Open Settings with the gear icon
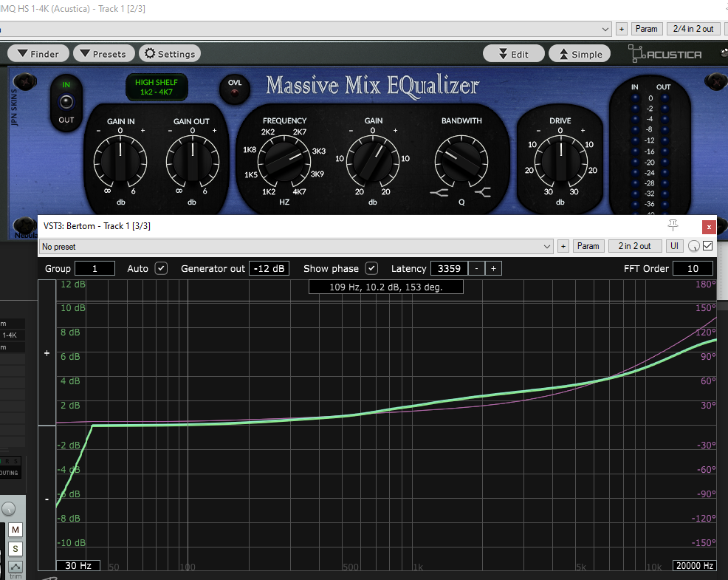The image size is (728, 580). [x=170, y=54]
